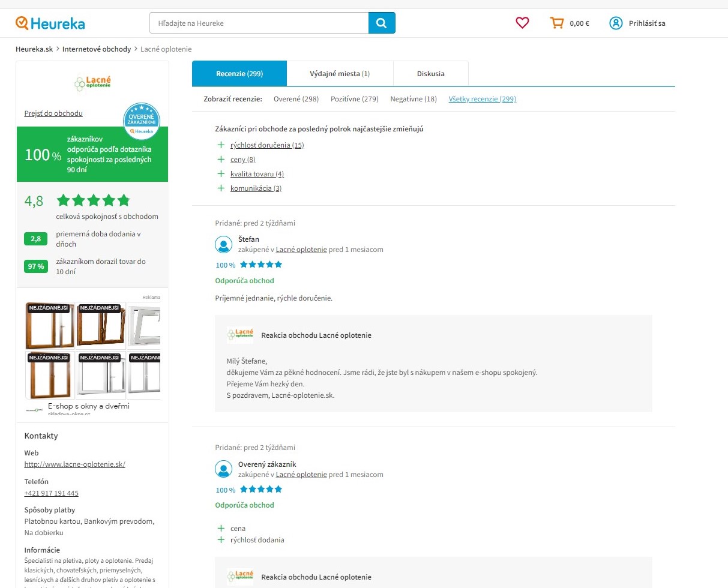Open kvalita tovaru (4) link
The width and height of the screenshot is (728, 588).
point(257,174)
